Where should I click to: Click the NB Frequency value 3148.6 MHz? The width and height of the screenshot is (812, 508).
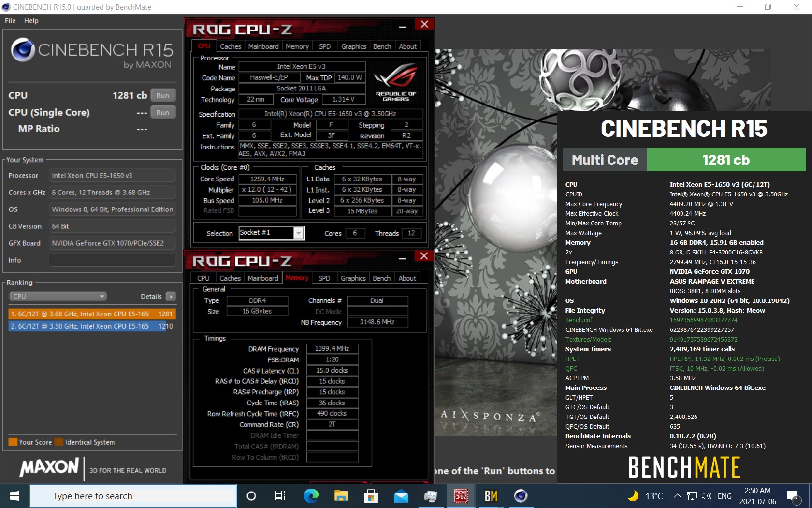[x=377, y=322]
